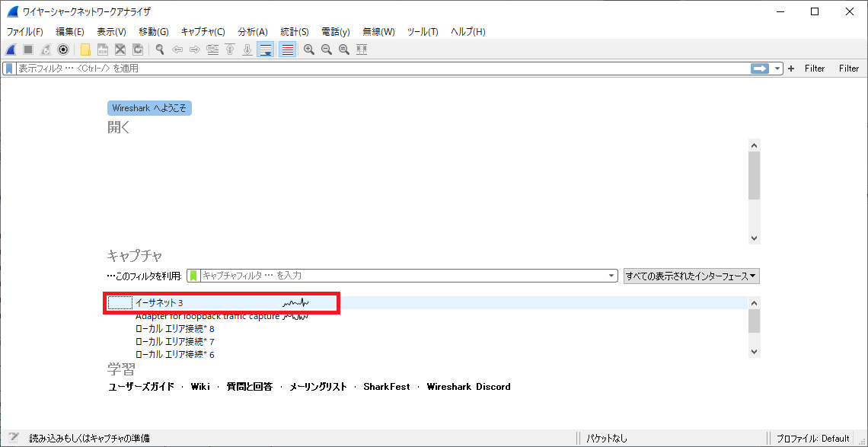
Task: Click the resize columns icon
Action: (x=362, y=49)
